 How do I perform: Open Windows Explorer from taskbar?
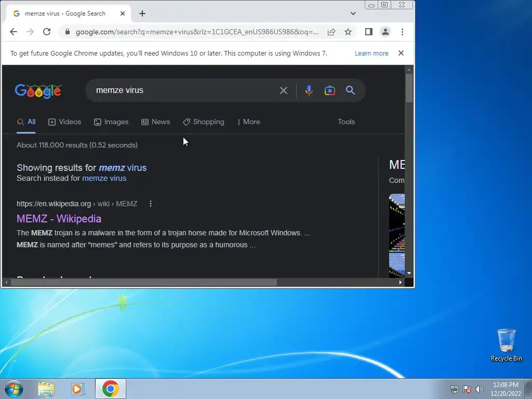pos(46,389)
